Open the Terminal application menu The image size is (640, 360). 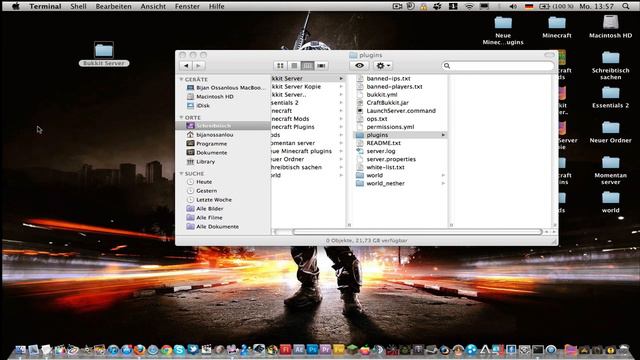click(x=45, y=6)
